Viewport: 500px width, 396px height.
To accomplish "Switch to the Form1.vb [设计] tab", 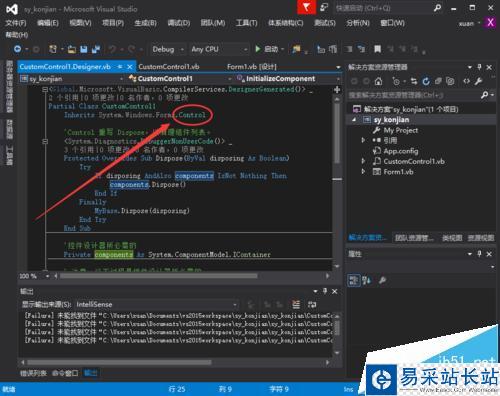I will click(x=252, y=67).
